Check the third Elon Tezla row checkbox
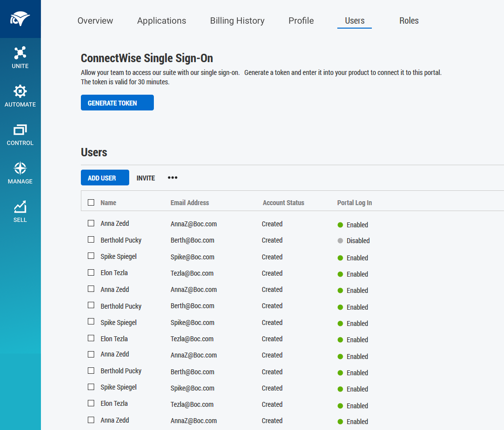Image resolution: width=504 pixels, height=430 pixels. [91, 403]
